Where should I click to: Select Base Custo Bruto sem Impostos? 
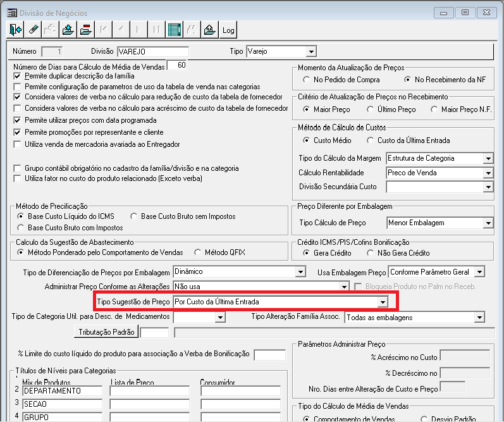[x=133, y=216]
